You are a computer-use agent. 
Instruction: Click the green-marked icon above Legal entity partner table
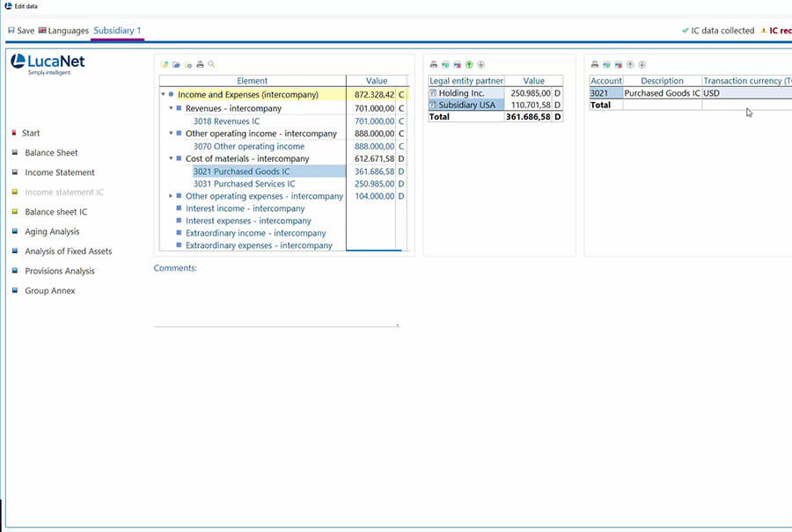click(445, 64)
